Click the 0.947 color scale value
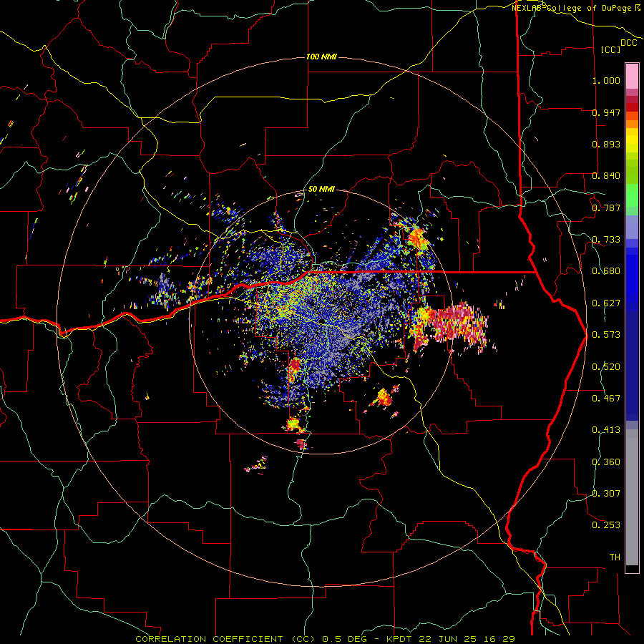 606,112
